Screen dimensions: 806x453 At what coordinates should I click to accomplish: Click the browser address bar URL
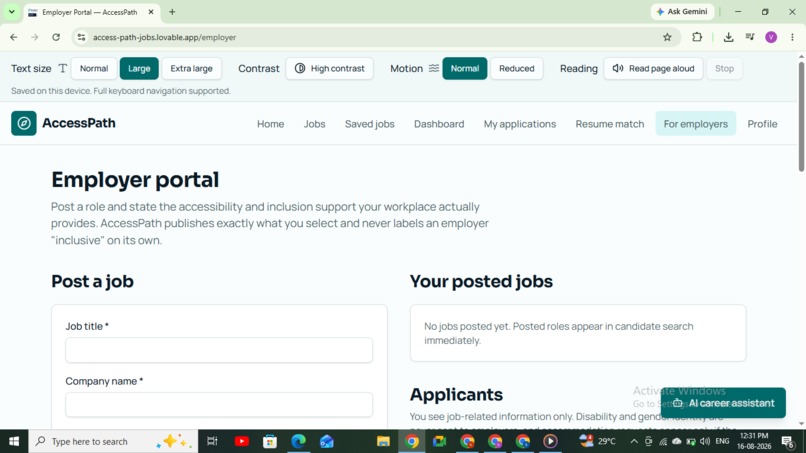164,37
